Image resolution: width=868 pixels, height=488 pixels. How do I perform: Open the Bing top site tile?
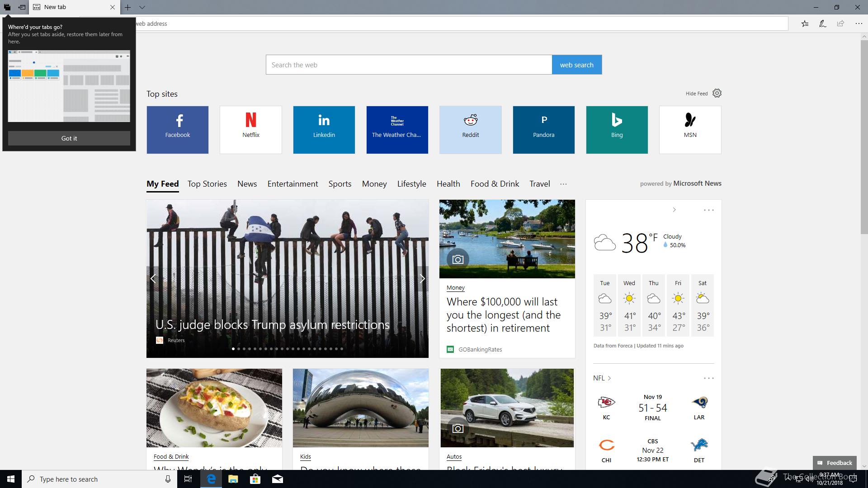[x=617, y=130]
